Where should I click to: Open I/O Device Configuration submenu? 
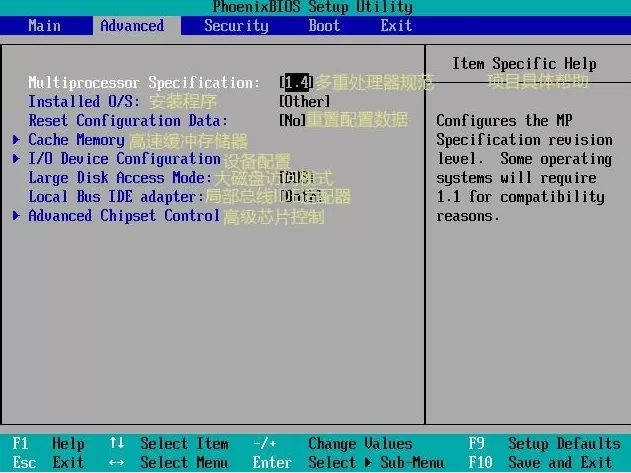pyautogui.click(x=124, y=159)
